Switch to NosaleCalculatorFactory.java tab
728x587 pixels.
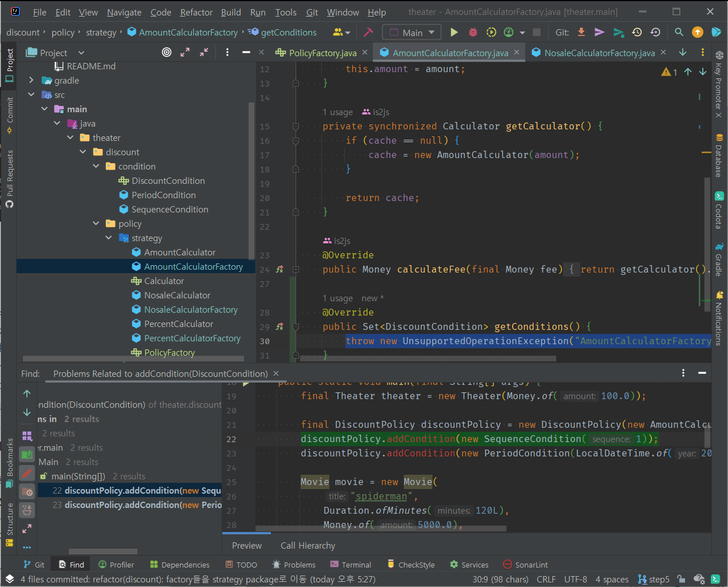599,53
